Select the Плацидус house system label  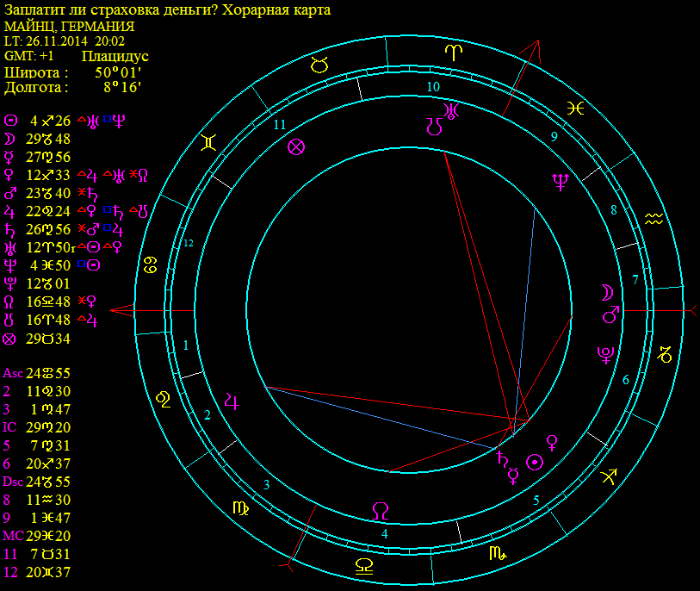click(x=115, y=56)
